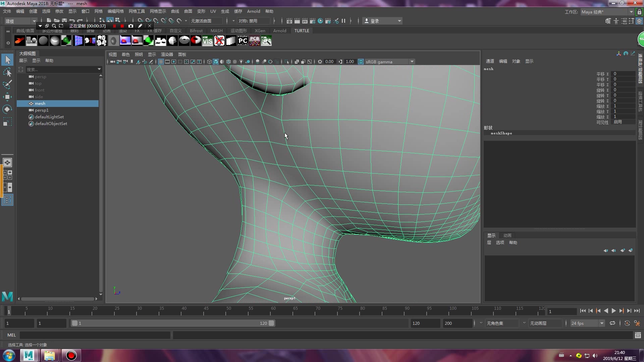Open the 编辑网格 menu

click(115, 11)
